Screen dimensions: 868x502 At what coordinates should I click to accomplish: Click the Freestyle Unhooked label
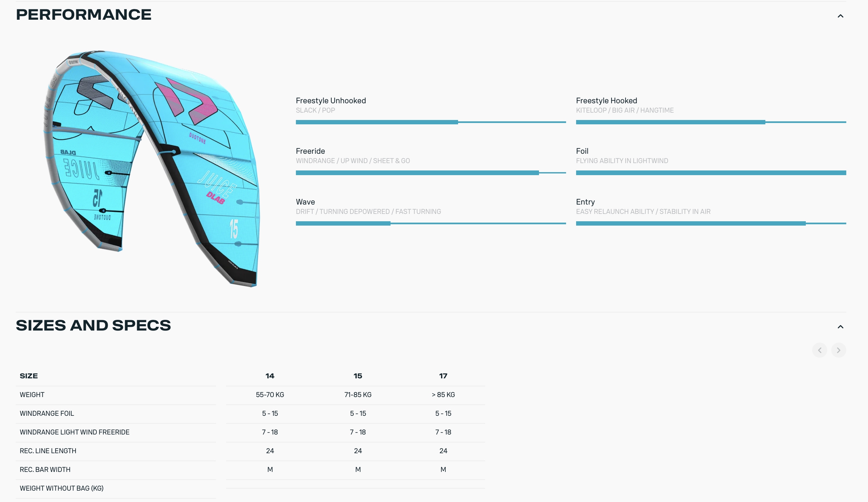point(331,101)
